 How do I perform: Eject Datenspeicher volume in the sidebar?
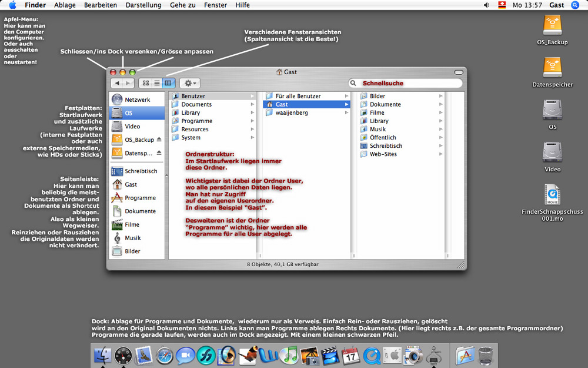(x=159, y=153)
